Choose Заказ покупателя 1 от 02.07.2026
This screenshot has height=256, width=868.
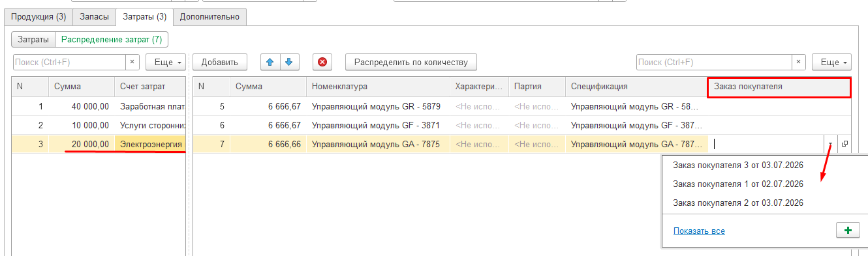[738, 184]
